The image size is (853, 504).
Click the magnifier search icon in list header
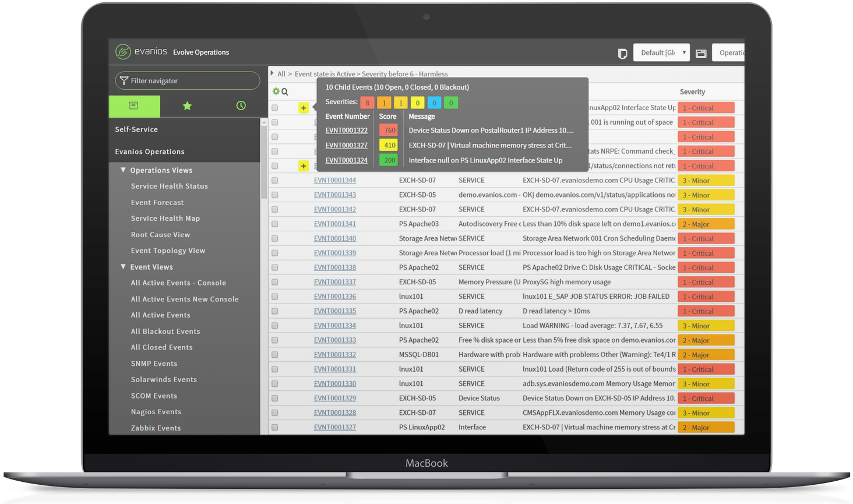[x=284, y=91]
